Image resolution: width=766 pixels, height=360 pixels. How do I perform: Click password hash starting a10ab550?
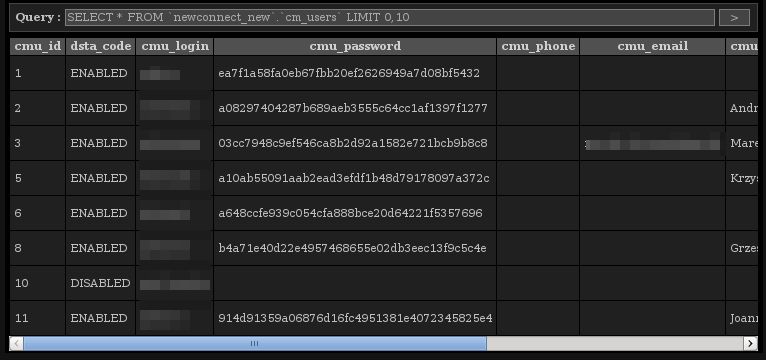pos(354,178)
